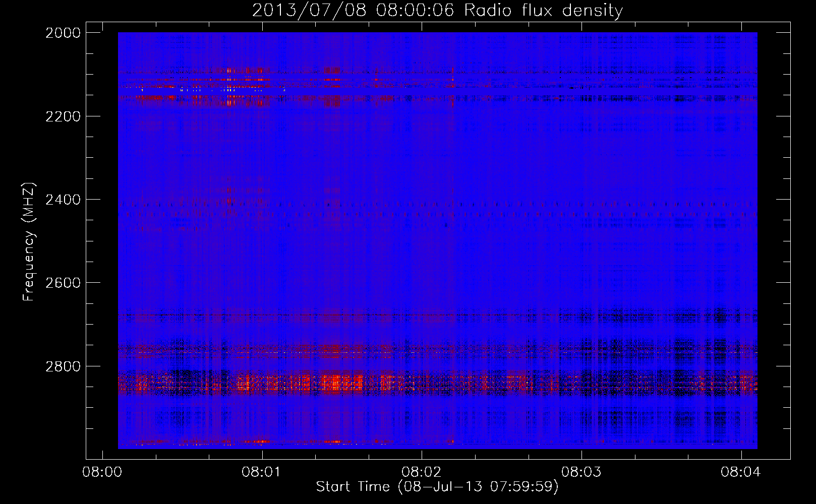The width and height of the screenshot is (816, 504).
Task: Click the 08:02 time tick label
Action: coord(422,472)
